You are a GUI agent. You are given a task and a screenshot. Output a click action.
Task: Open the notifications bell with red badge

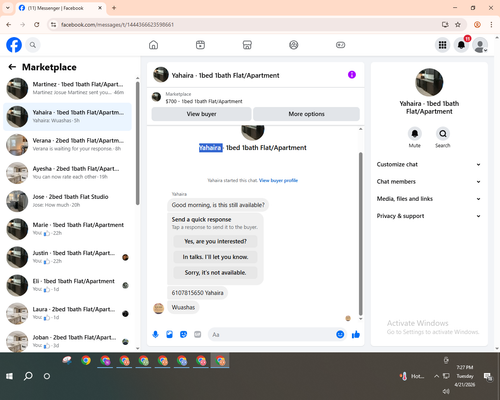point(462,45)
